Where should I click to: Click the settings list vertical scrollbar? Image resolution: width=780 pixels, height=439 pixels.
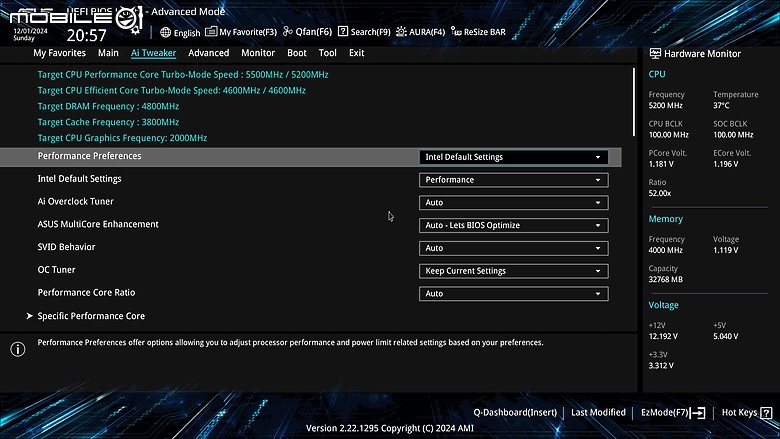click(x=633, y=102)
